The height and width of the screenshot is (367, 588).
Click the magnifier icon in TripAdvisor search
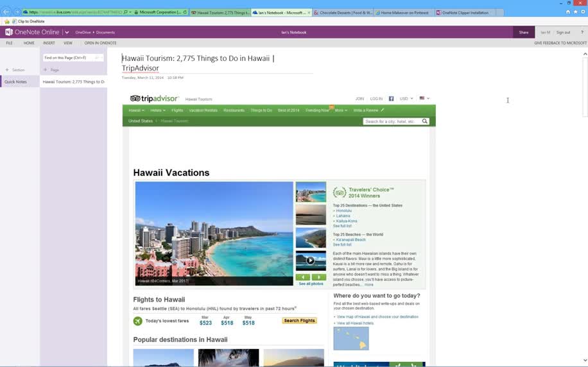coord(424,121)
